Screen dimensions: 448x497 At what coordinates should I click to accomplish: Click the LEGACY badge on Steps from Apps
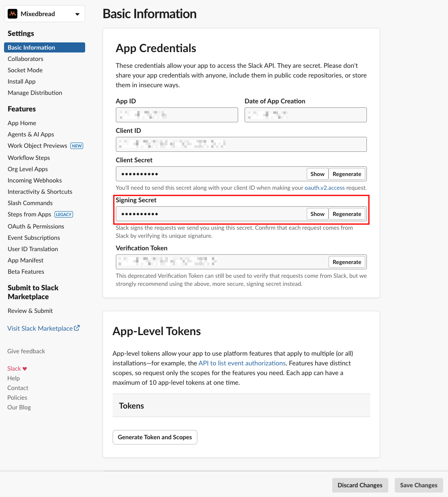(64, 214)
